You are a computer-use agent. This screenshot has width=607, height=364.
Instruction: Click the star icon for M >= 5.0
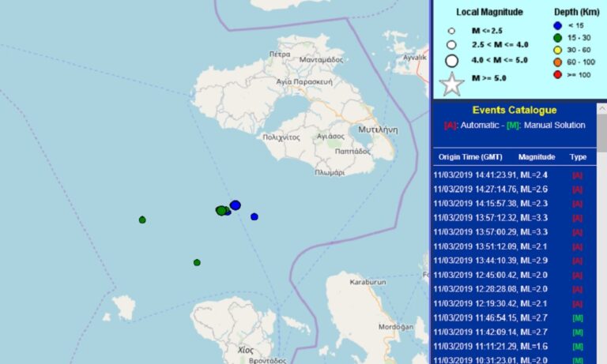coord(451,83)
